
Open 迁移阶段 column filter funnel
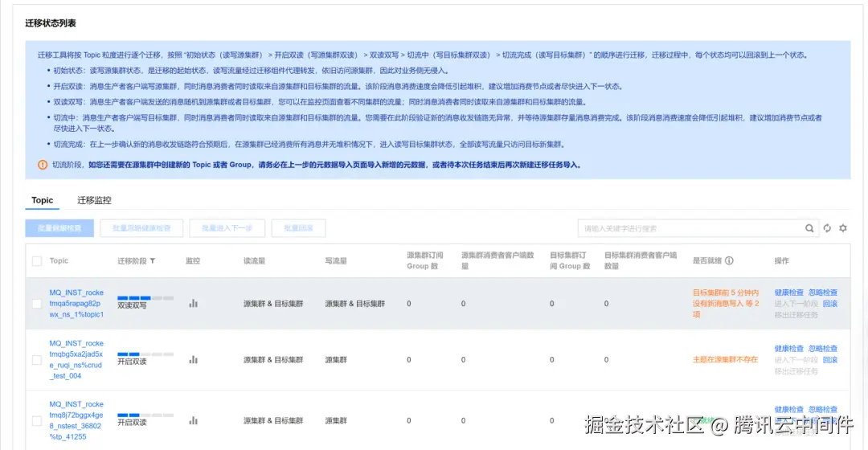(152, 260)
